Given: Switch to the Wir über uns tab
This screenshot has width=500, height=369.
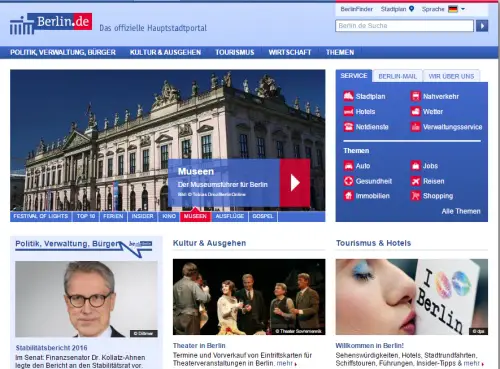Looking at the screenshot, I should (x=451, y=76).
